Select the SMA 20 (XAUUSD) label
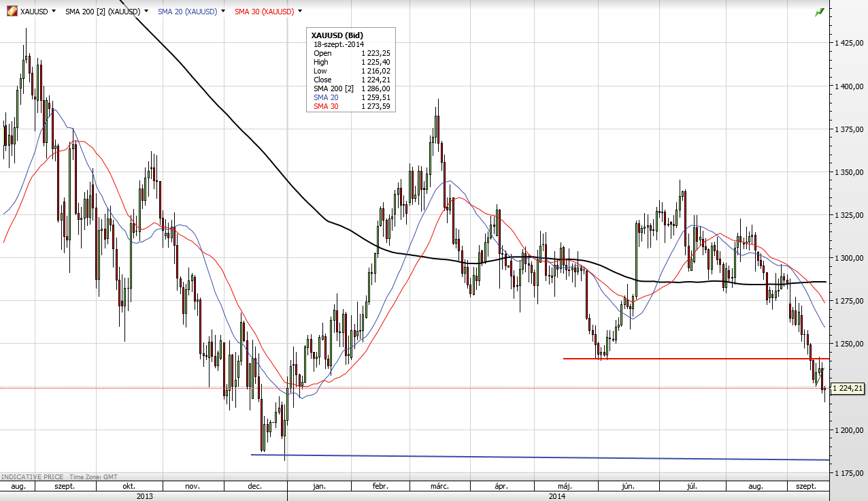Image resolution: width=868 pixels, height=501 pixels. [188, 12]
